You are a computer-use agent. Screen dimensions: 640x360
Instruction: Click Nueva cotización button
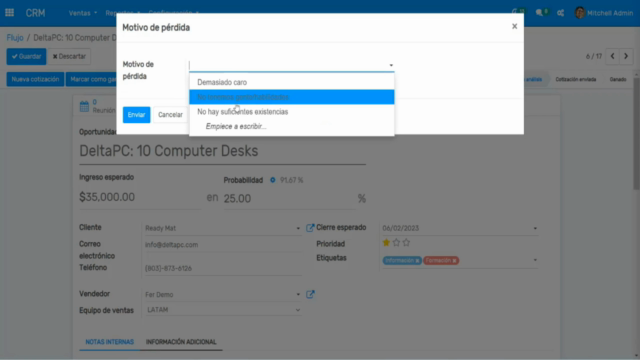click(x=35, y=79)
